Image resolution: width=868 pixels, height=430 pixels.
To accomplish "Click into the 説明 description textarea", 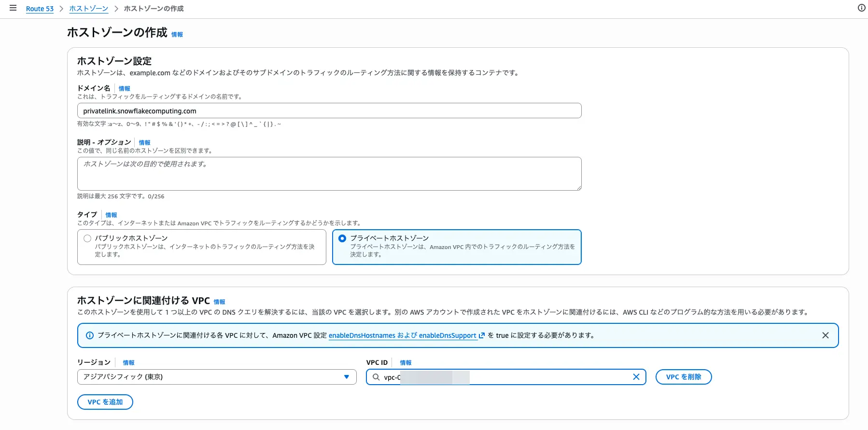I will coord(329,173).
